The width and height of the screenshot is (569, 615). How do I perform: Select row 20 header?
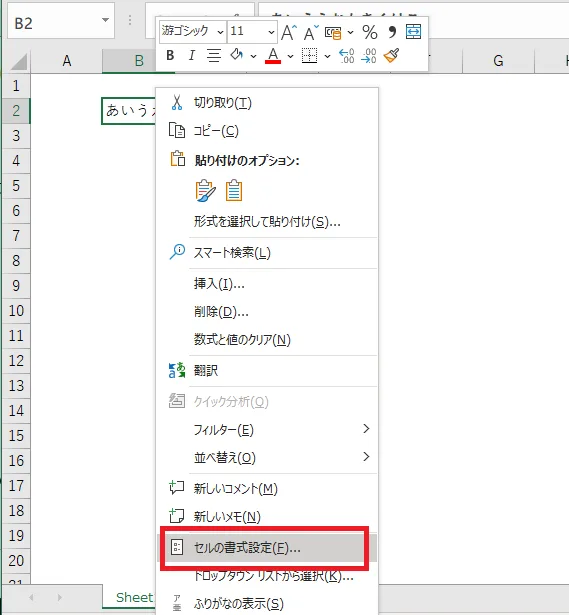point(16,561)
